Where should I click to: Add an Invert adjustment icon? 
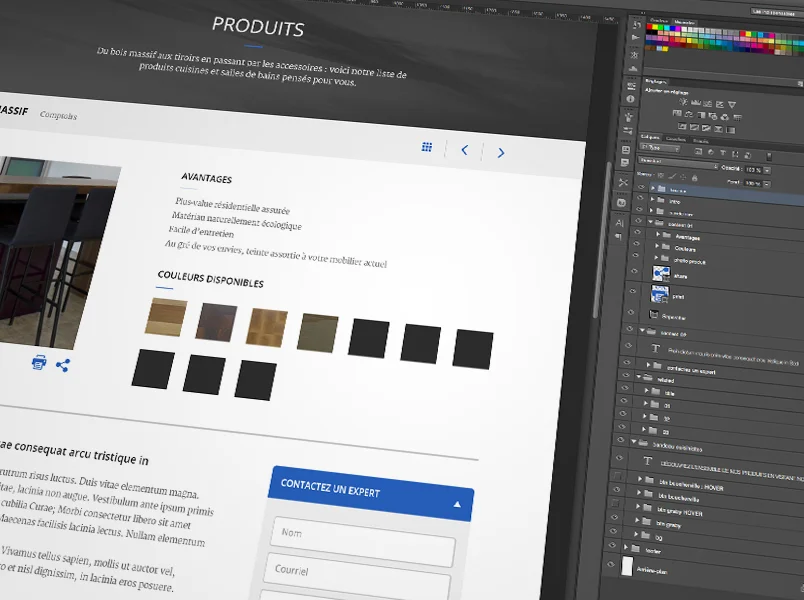[x=682, y=126]
